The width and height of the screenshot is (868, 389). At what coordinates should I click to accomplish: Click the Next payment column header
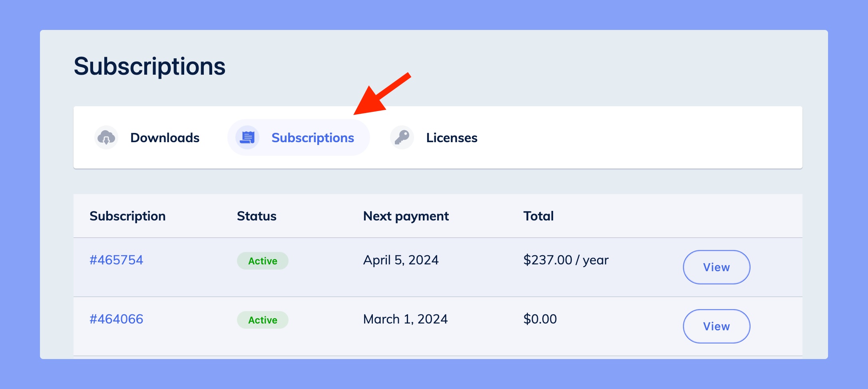pyautogui.click(x=406, y=216)
